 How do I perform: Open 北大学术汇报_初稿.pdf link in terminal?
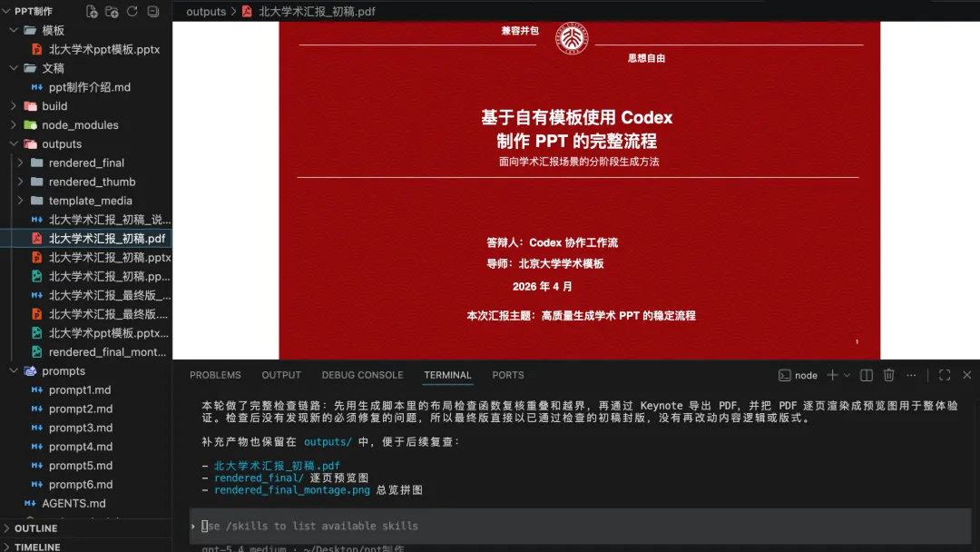(277, 466)
